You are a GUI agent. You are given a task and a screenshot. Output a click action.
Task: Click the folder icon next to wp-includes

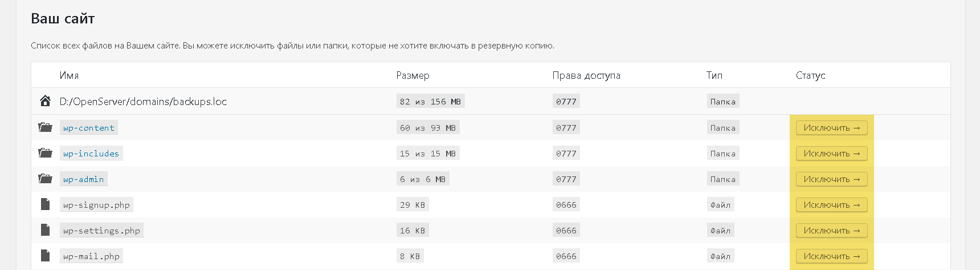click(x=45, y=153)
